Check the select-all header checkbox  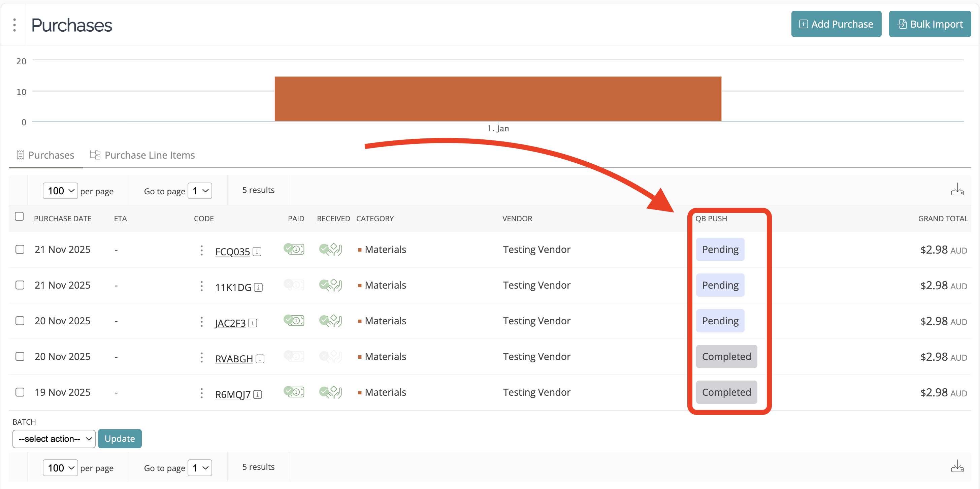(x=19, y=217)
